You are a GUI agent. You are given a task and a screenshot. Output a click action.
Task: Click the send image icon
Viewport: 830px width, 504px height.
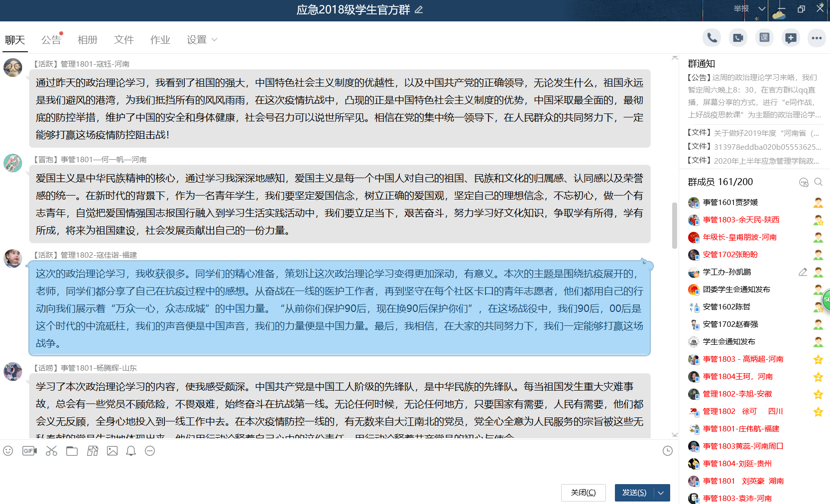113,451
